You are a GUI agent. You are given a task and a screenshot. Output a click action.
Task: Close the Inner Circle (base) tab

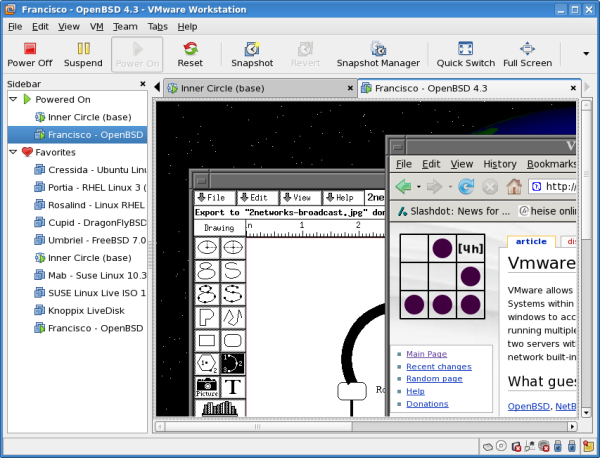(350, 88)
